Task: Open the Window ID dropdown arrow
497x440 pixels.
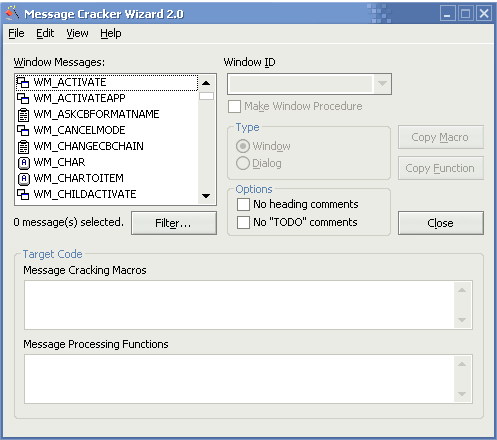Action: (382, 84)
